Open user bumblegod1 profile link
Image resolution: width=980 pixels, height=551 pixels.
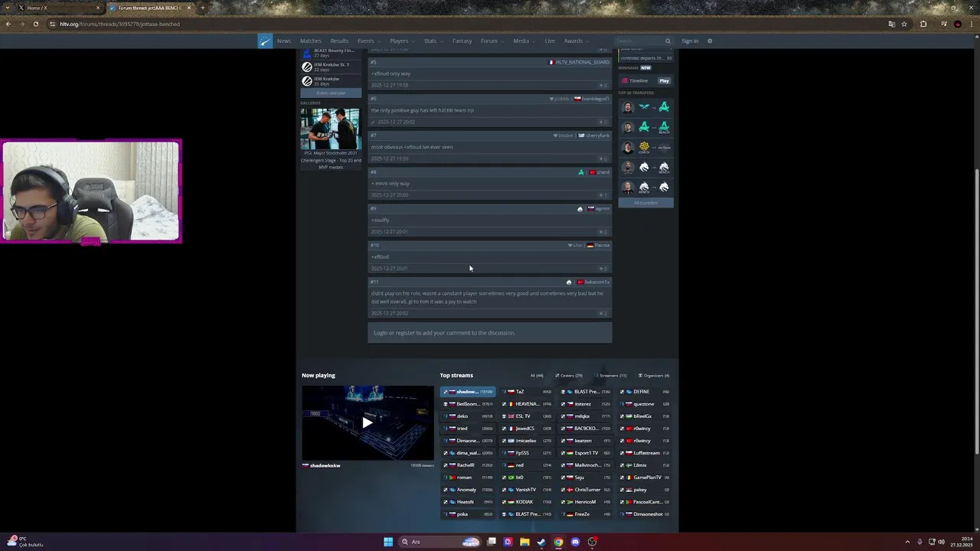tap(595, 99)
